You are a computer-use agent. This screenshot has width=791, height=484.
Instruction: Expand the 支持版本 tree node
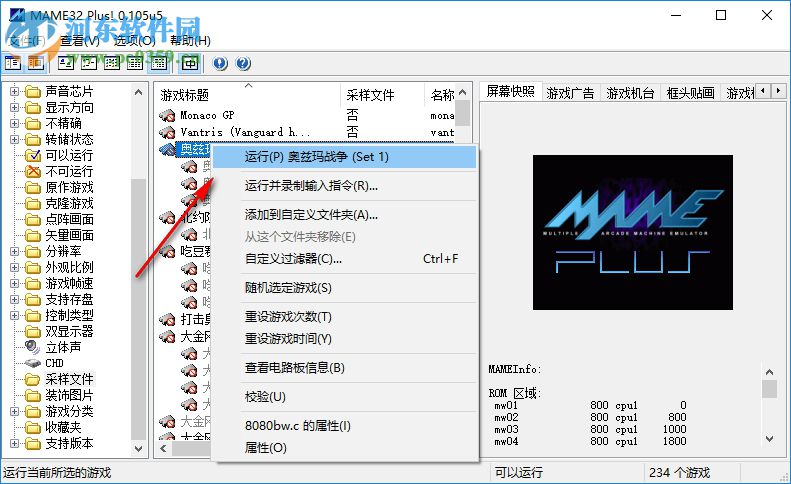pos(14,444)
